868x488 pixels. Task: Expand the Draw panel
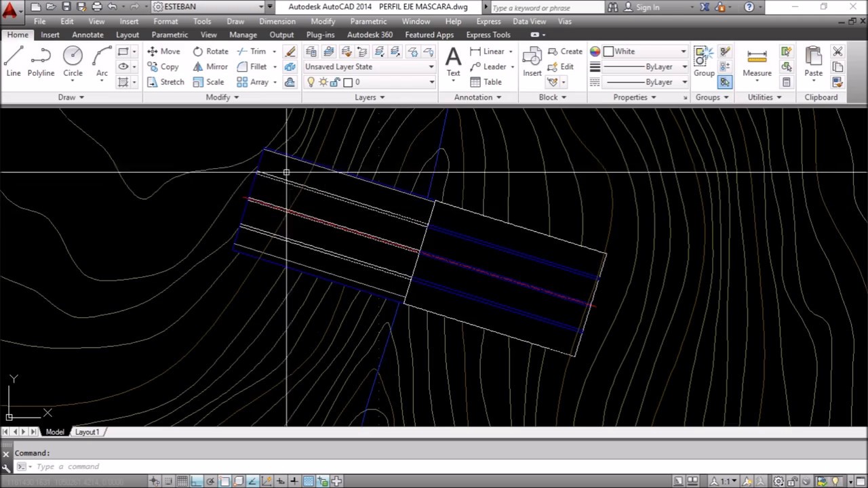[71, 97]
